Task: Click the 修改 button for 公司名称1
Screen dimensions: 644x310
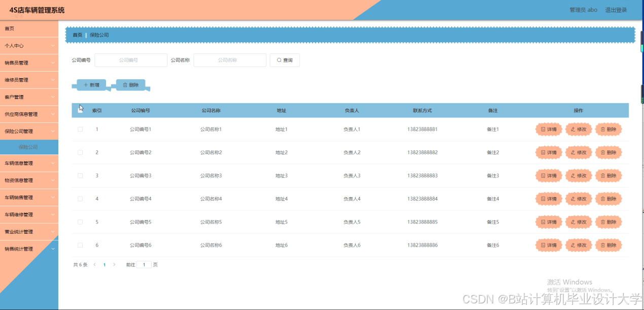Action: pos(579,129)
